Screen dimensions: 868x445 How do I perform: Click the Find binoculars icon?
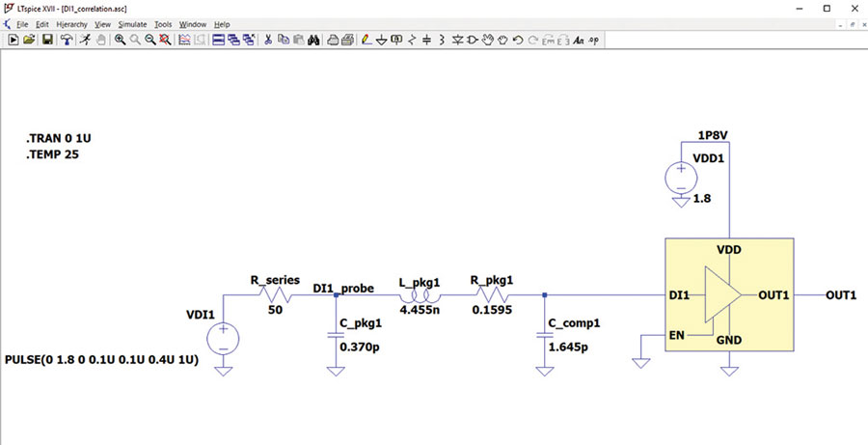tap(313, 40)
